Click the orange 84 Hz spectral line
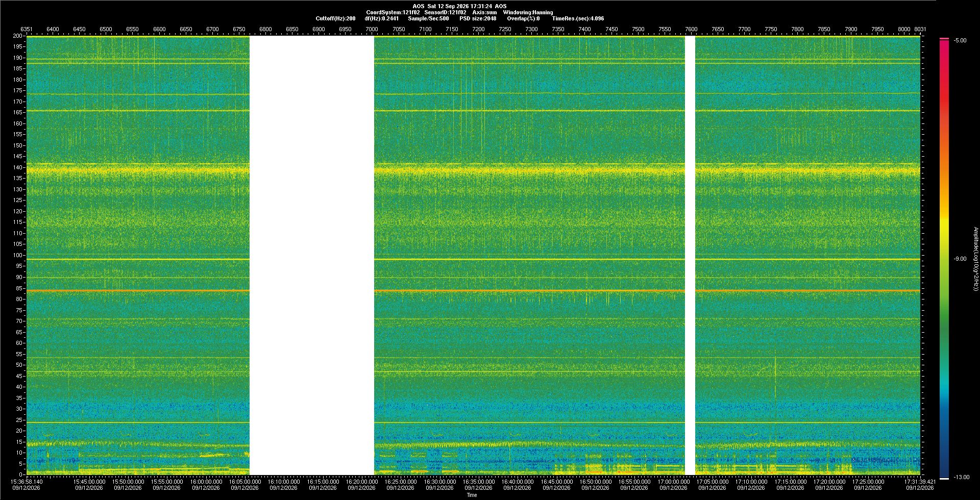This screenshot has width=980, height=500. [x=473, y=291]
